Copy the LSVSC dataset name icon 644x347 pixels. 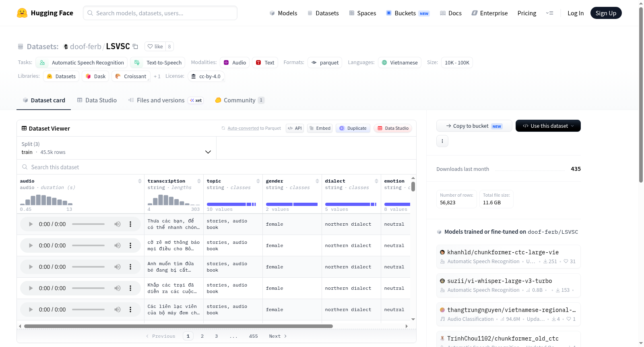pyautogui.click(x=135, y=46)
